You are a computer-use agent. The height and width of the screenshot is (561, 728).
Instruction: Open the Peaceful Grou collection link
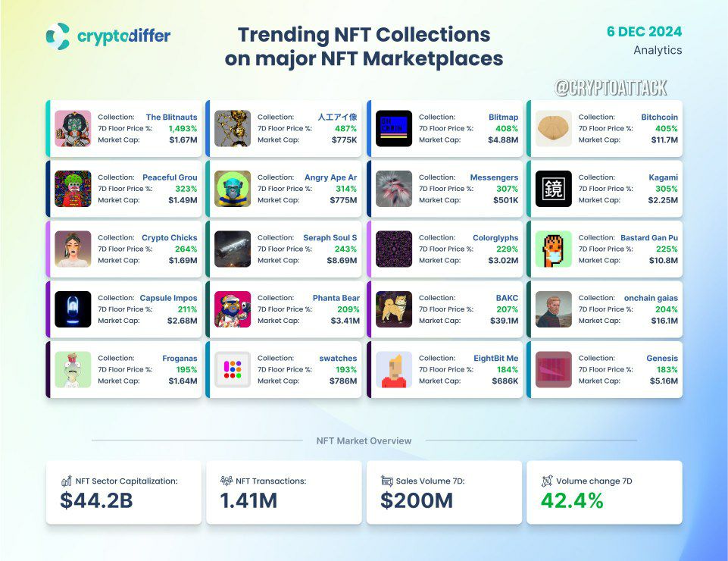170,177
